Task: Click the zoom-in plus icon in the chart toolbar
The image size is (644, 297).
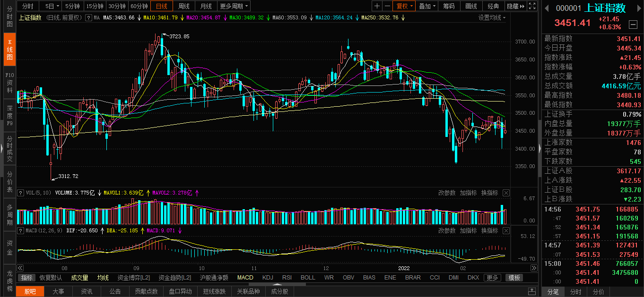Action: tap(377, 6)
